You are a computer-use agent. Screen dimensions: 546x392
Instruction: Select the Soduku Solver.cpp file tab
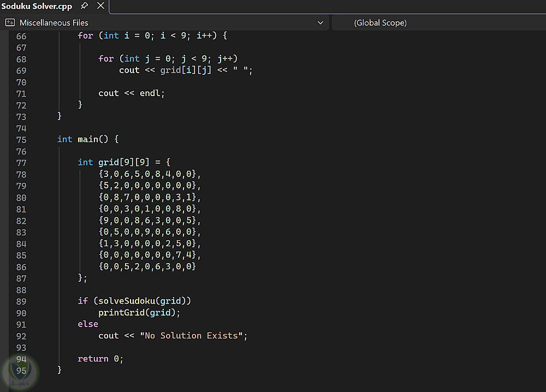(x=37, y=6)
